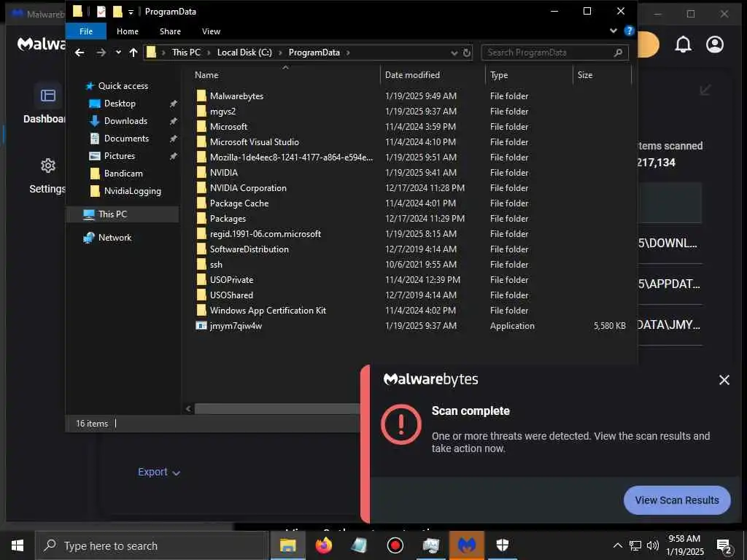Open Windows Security shield taskbar icon
The height and width of the screenshot is (560, 747).
502,545
